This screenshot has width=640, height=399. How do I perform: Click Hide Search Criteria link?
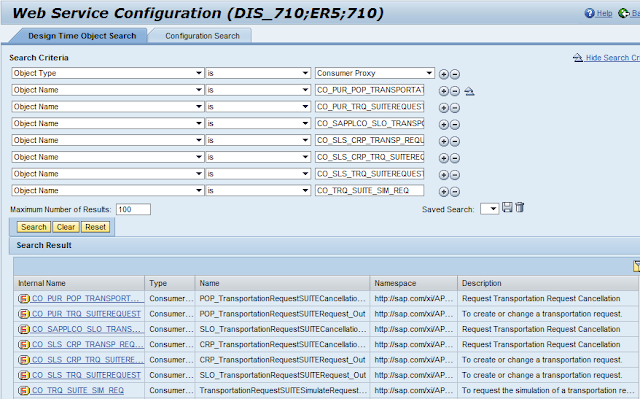[x=613, y=58]
